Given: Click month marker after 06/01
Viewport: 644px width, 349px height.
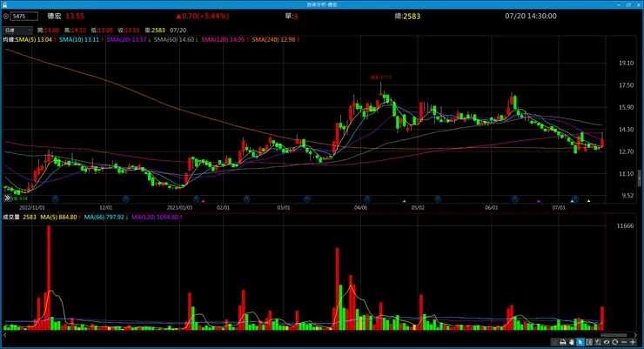Looking at the screenshot, I should (515, 199).
